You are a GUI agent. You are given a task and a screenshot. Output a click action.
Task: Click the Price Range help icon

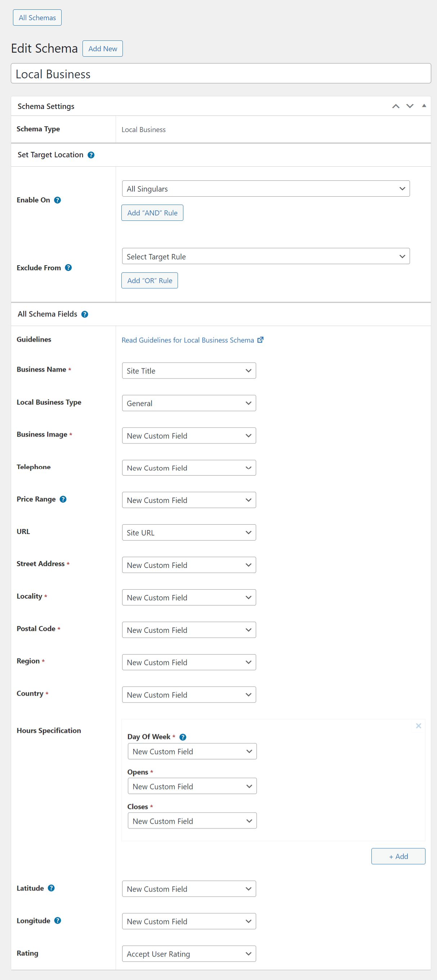(63, 499)
